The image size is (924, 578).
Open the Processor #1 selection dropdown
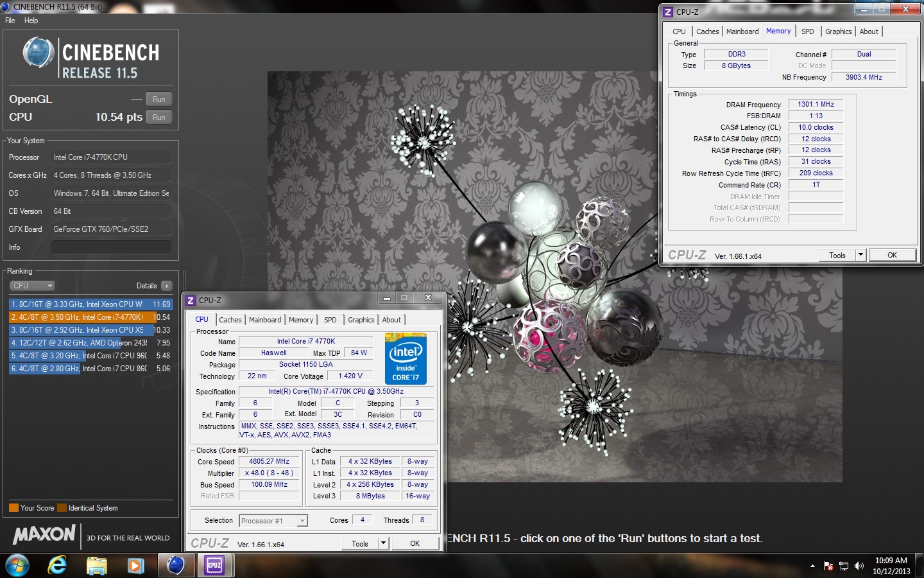click(302, 521)
